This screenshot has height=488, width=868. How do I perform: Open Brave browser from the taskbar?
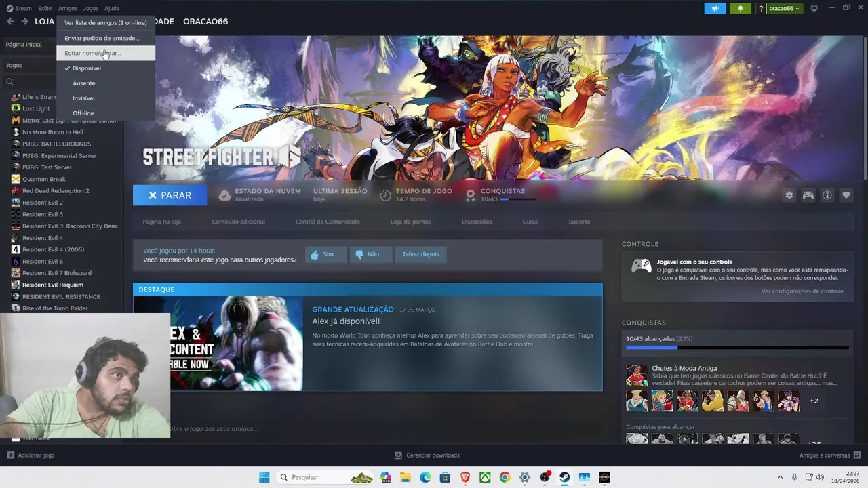[x=465, y=477]
